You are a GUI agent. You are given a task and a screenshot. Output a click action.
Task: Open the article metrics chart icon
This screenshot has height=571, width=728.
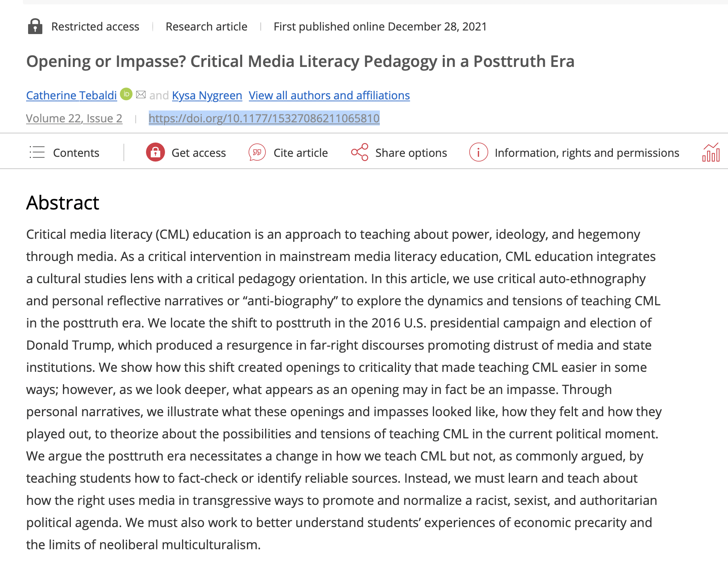point(711,152)
